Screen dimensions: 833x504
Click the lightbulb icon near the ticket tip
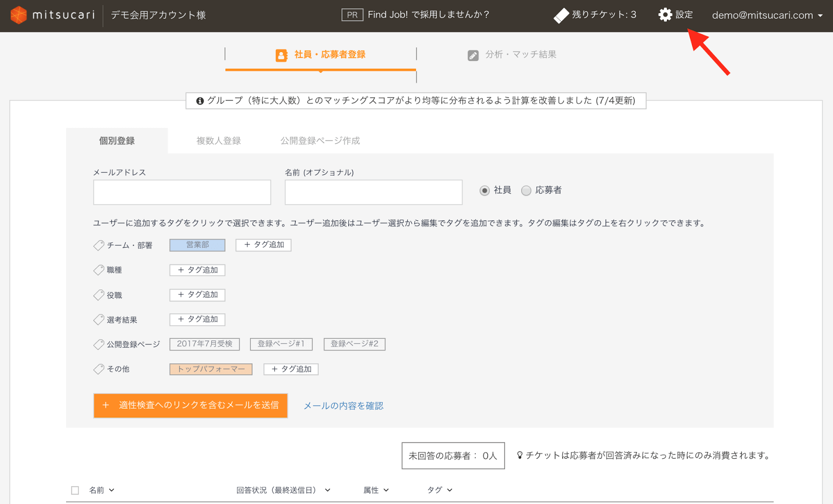tap(521, 455)
